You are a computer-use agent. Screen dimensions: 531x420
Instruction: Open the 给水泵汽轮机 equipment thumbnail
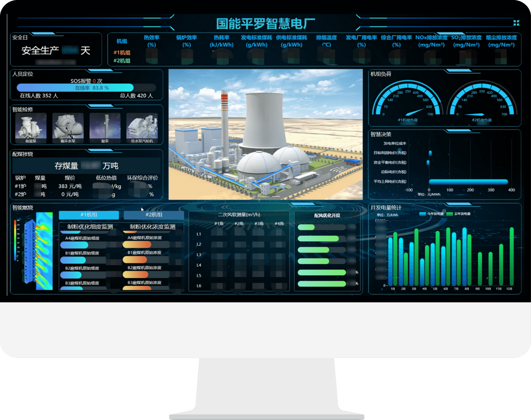(142, 128)
